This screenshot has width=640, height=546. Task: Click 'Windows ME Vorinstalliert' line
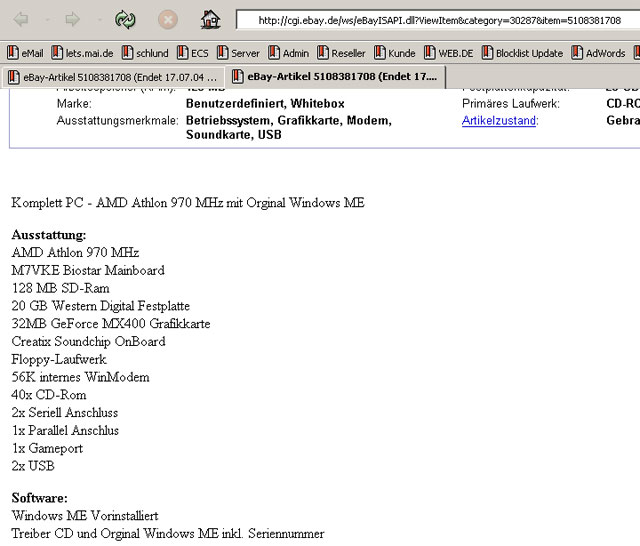[85, 516]
